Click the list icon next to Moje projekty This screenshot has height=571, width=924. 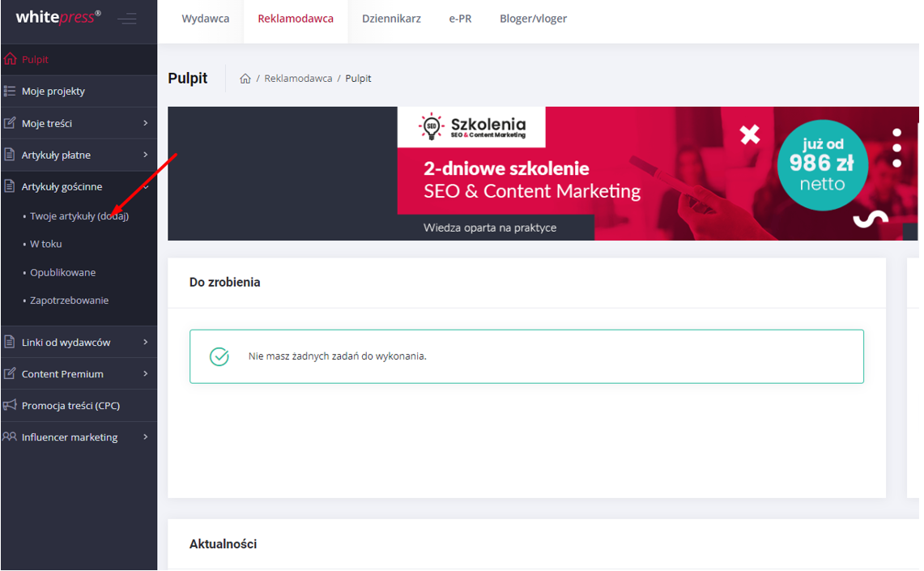tap(10, 91)
